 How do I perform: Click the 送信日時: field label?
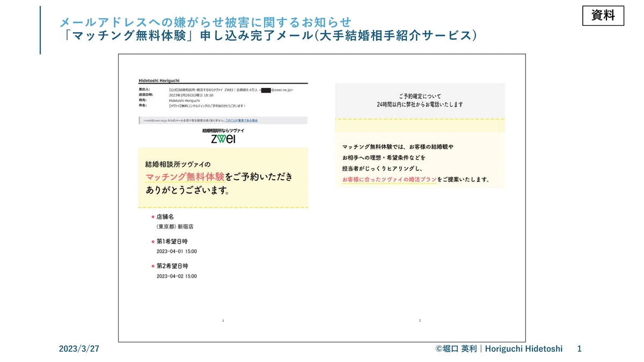tap(145, 95)
